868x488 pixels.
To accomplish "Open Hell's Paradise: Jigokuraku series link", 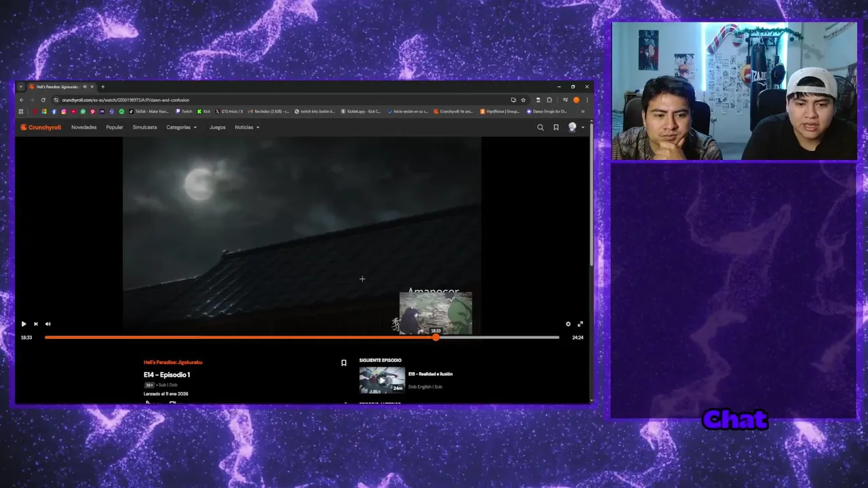I will (x=173, y=362).
